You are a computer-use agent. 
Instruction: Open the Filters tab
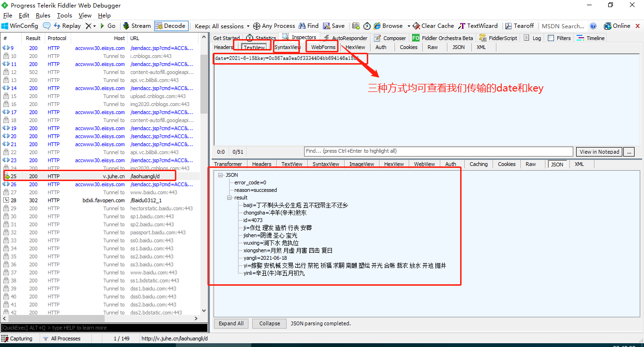pos(559,38)
